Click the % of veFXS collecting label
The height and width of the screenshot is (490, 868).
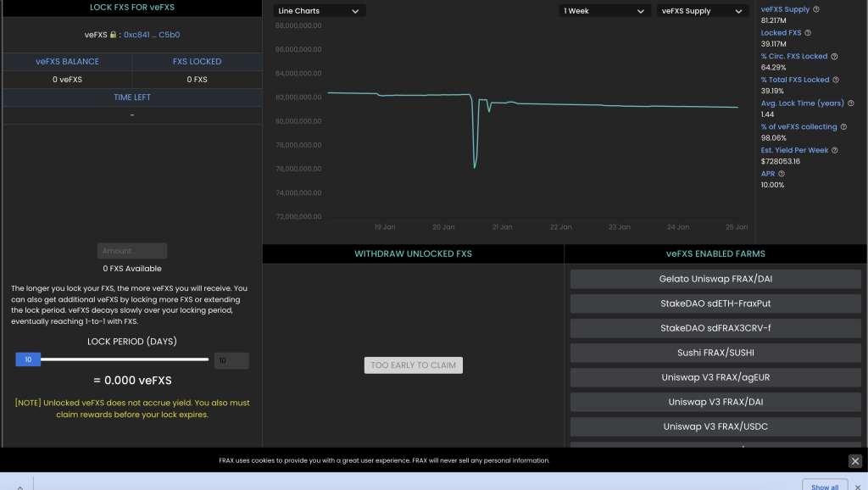coord(798,127)
